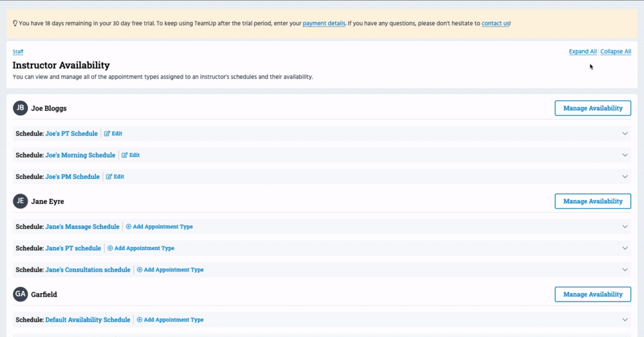Screen dimensions: 644x337
Task: Click Edit icon beside Joe's PM Schedule
Action: point(109,177)
